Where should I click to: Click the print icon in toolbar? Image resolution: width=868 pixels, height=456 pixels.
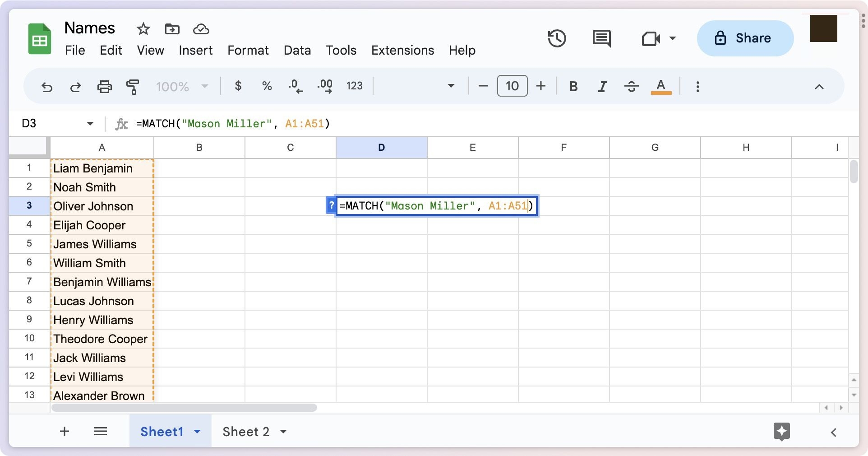(x=104, y=86)
